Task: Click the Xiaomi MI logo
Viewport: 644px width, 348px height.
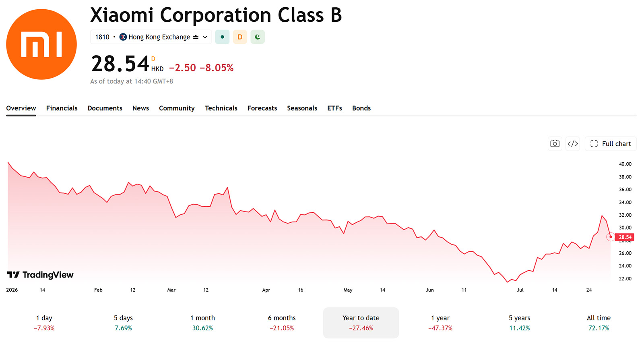Action: coord(41,44)
